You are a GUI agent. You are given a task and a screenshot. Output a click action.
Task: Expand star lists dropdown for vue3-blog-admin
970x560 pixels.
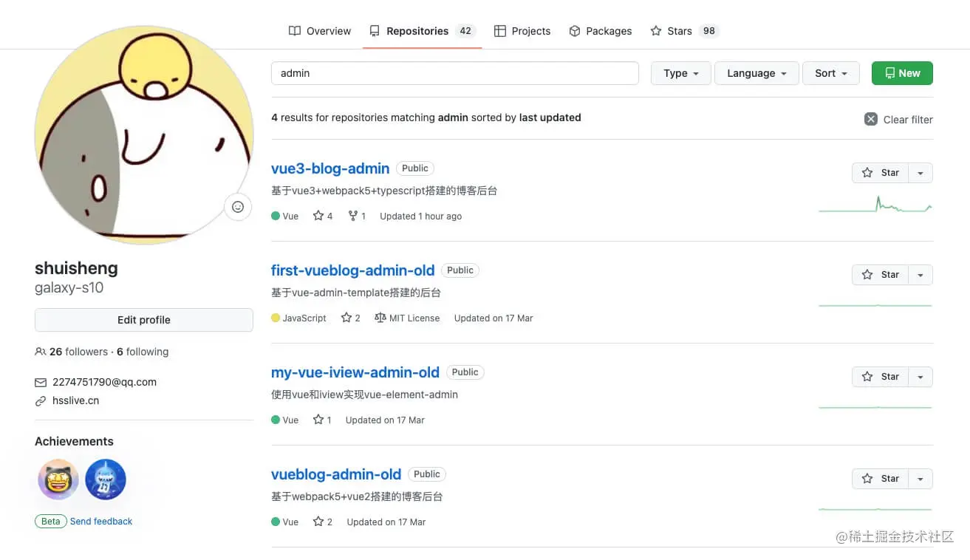point(921,173)
